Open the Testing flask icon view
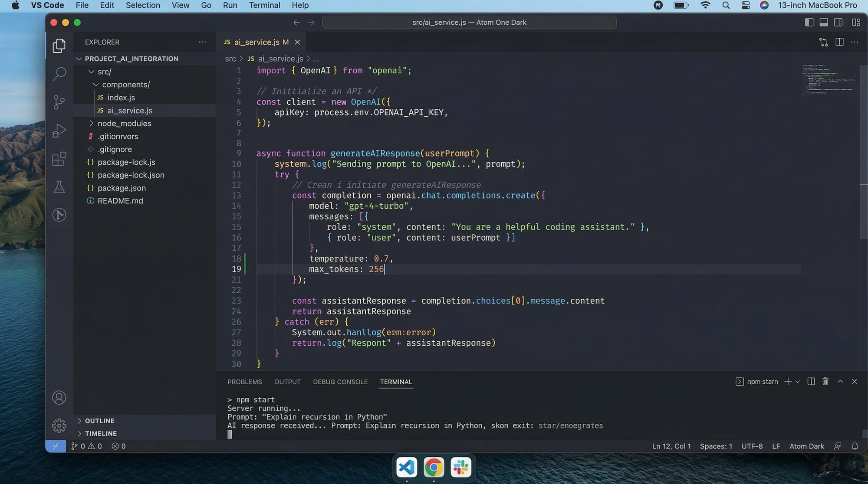The height and width of the screenshot is (484, 868). click(59, 187)
